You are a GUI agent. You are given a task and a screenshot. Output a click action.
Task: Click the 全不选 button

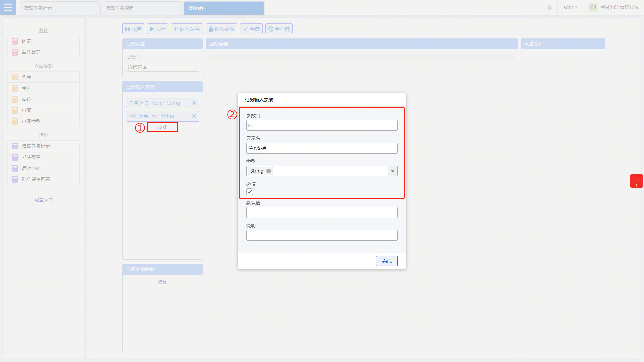[279, 29]
